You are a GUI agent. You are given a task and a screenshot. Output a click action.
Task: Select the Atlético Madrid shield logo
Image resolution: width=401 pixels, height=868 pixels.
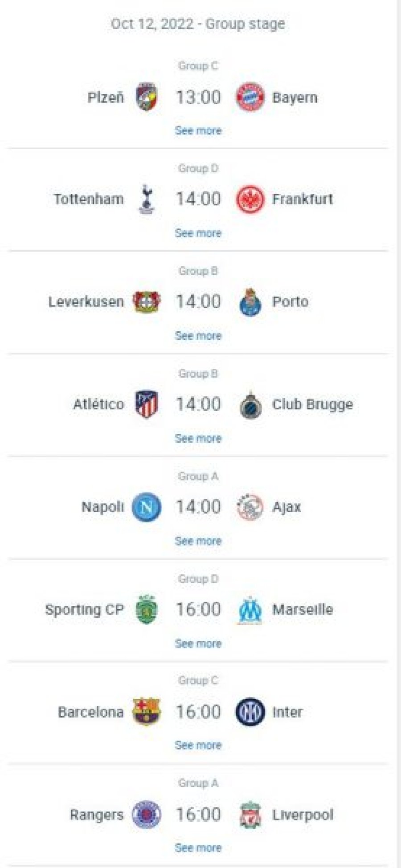click(x=147, y=404)
